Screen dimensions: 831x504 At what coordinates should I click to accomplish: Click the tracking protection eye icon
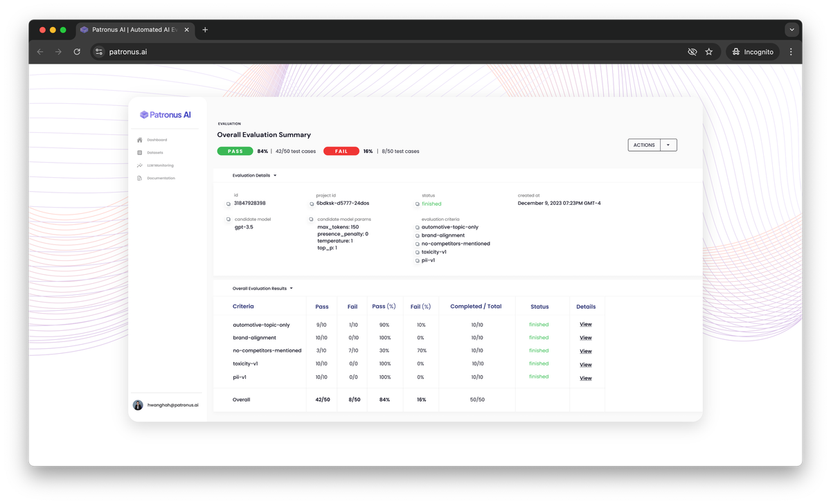tap(692, 52)
